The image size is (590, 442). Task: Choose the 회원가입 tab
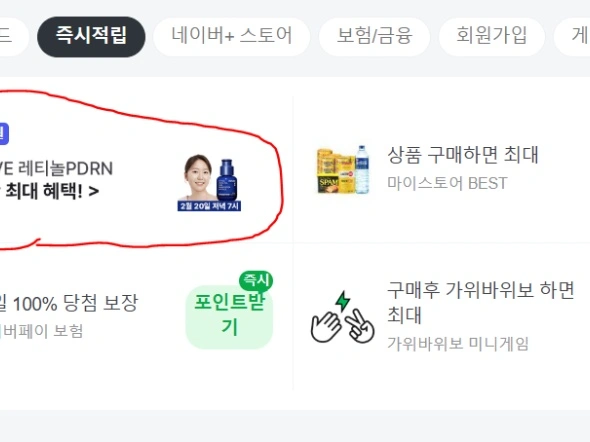[491, 36]
